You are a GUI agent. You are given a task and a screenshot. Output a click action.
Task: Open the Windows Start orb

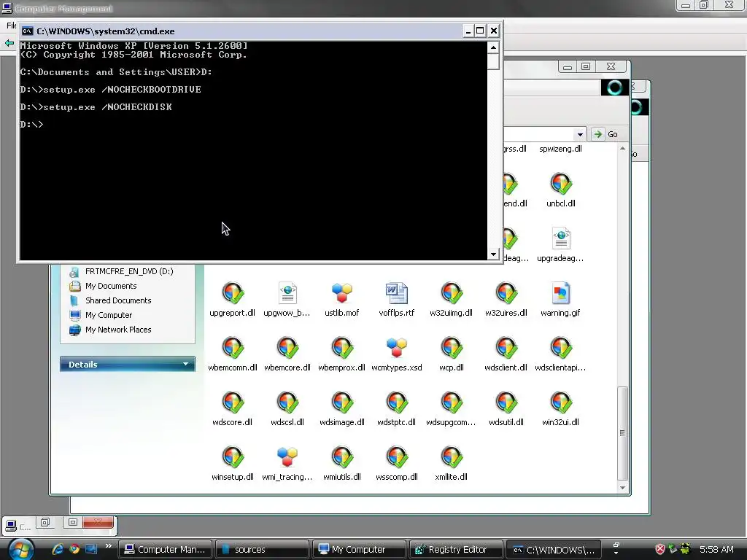pos(21,549)
